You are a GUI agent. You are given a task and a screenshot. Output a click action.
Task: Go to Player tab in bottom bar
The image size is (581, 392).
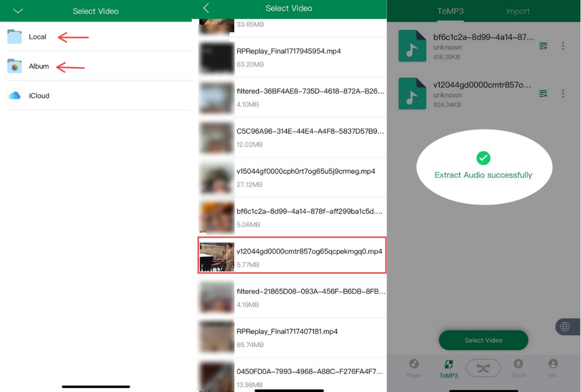414,368
